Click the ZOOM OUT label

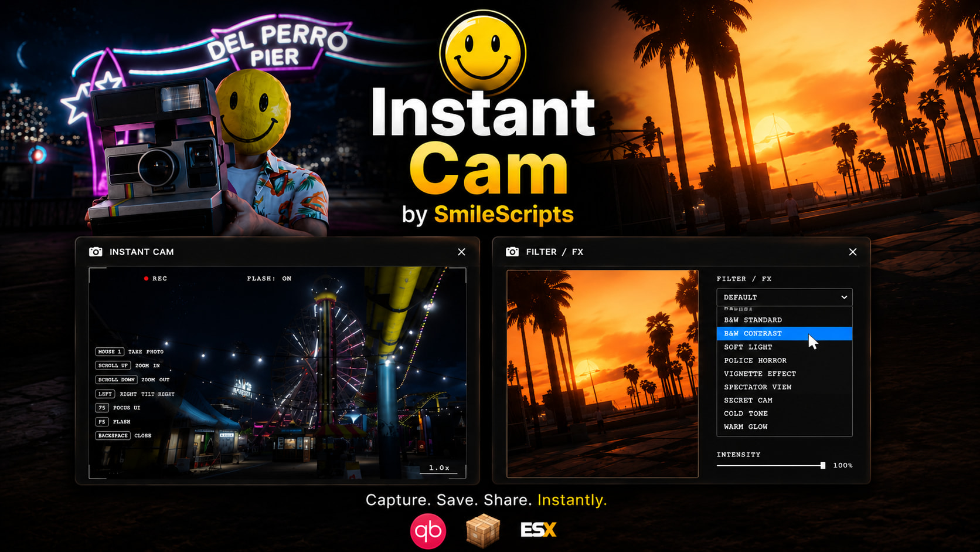tap(155, 380)
